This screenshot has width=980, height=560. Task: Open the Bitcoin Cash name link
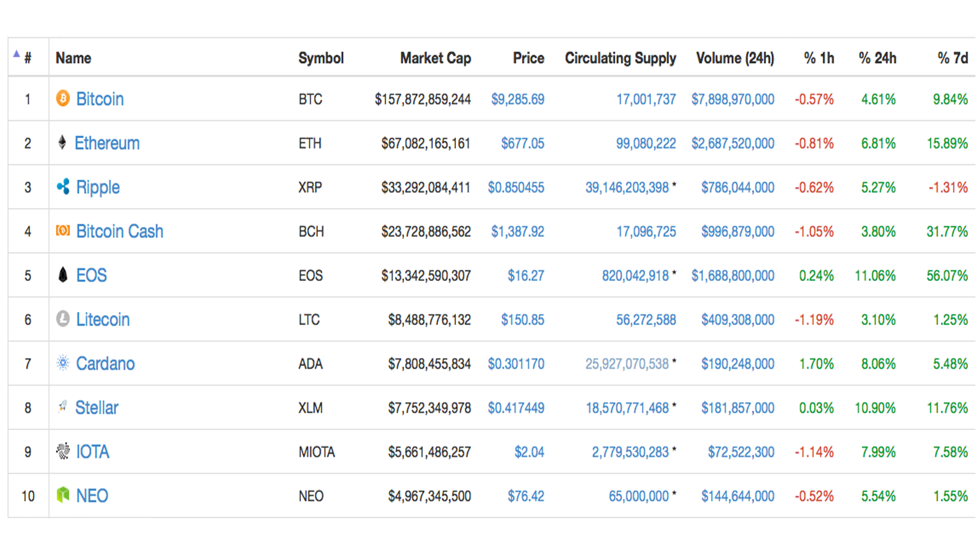pyautogui.click(x=120, y=231)
